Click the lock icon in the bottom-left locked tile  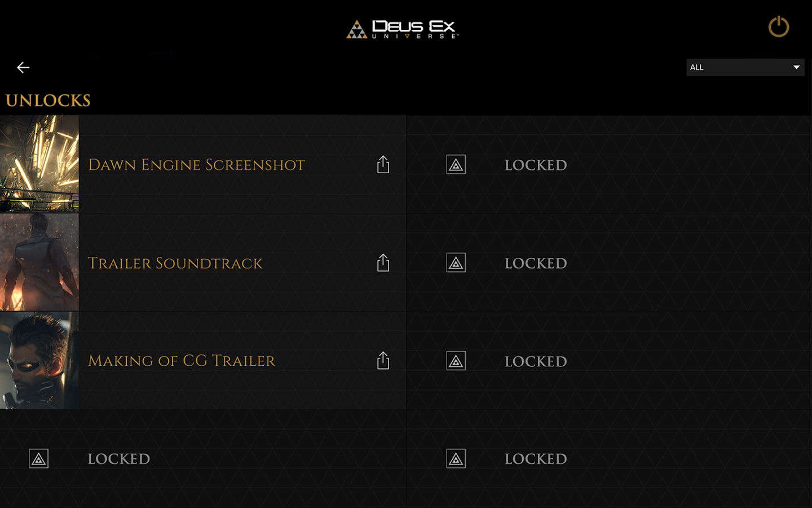click(38, 459)
